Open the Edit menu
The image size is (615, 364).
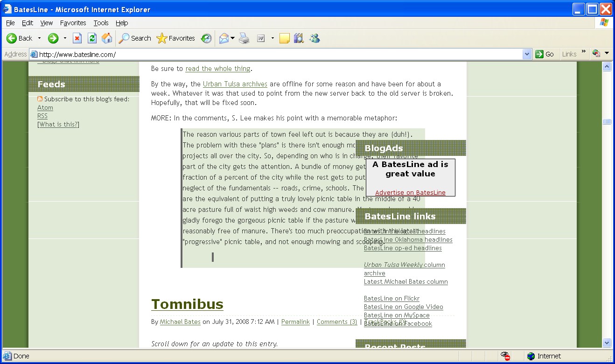tap(28, 23)
